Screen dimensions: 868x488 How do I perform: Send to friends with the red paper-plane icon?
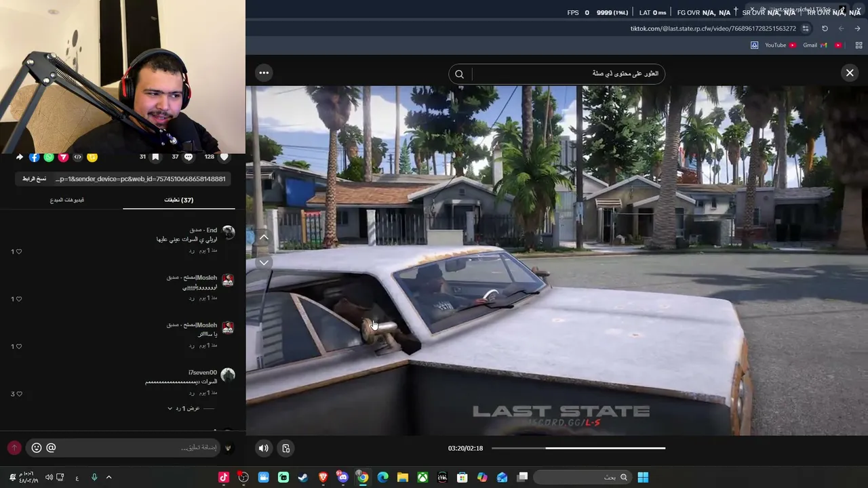[63, 157]
